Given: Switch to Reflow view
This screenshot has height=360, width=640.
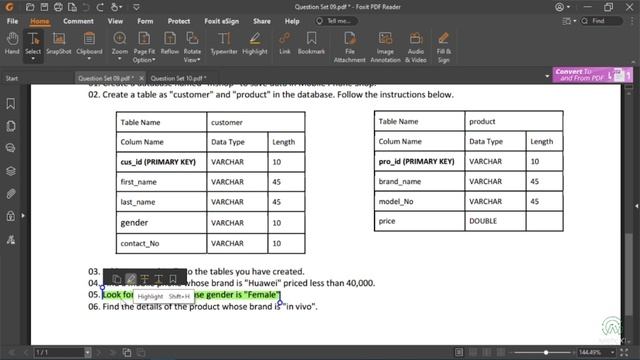Looking at the screenshot, I should (x=170, y=43).
